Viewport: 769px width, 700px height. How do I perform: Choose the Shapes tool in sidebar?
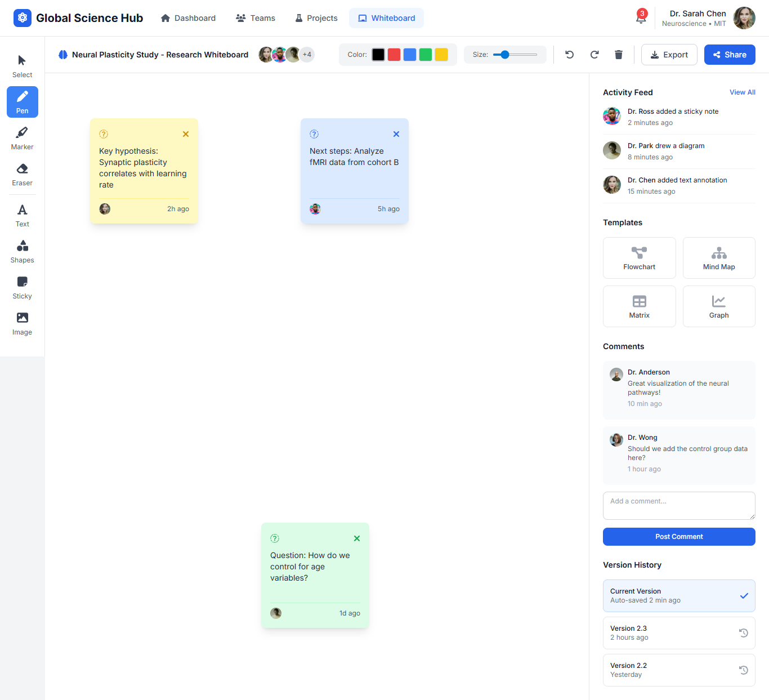click(22, 251)
